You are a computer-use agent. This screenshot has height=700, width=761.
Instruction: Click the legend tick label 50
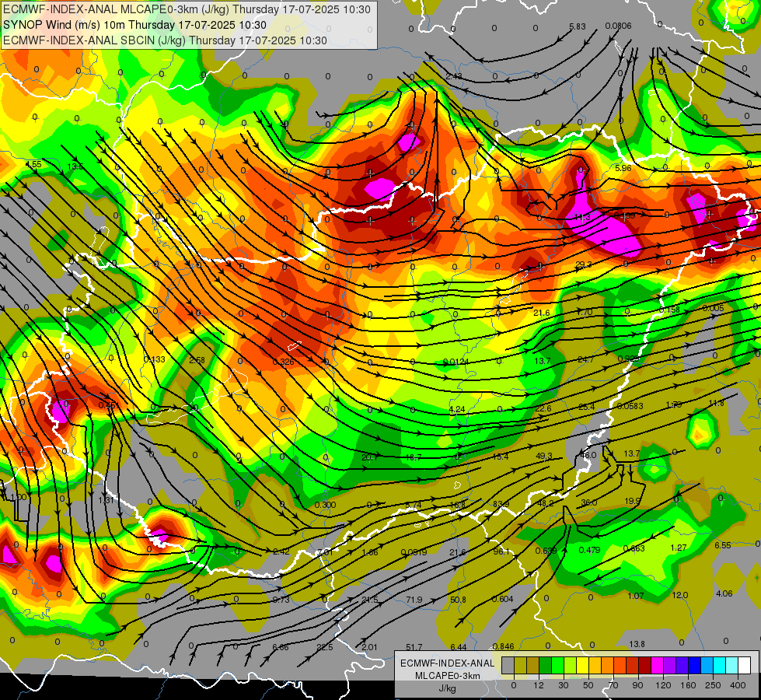(x=588, y=685)
